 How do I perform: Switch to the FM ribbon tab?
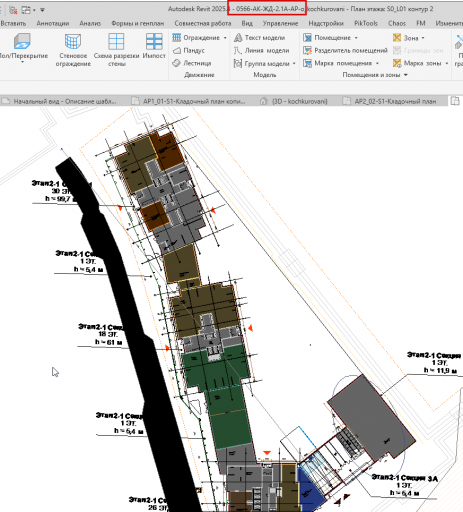tap(421, 23)
